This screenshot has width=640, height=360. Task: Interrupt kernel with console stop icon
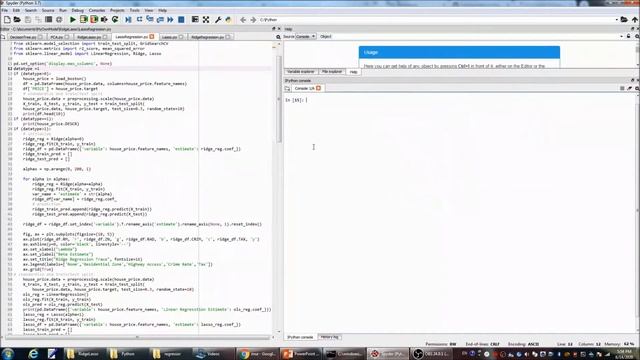click(622, 88)
